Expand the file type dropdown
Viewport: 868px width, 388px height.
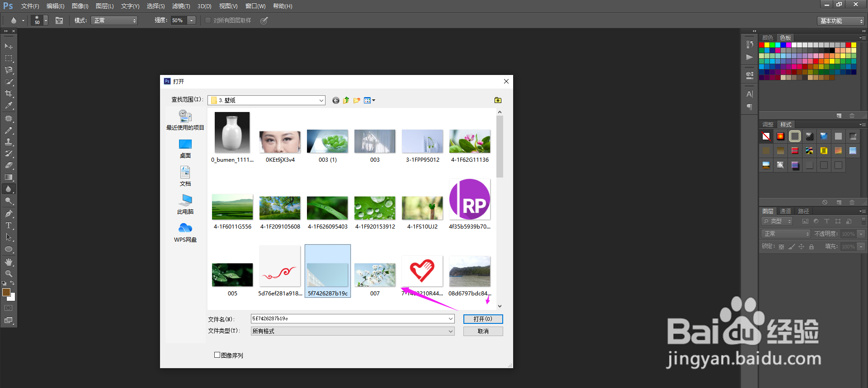coord(451,331)
